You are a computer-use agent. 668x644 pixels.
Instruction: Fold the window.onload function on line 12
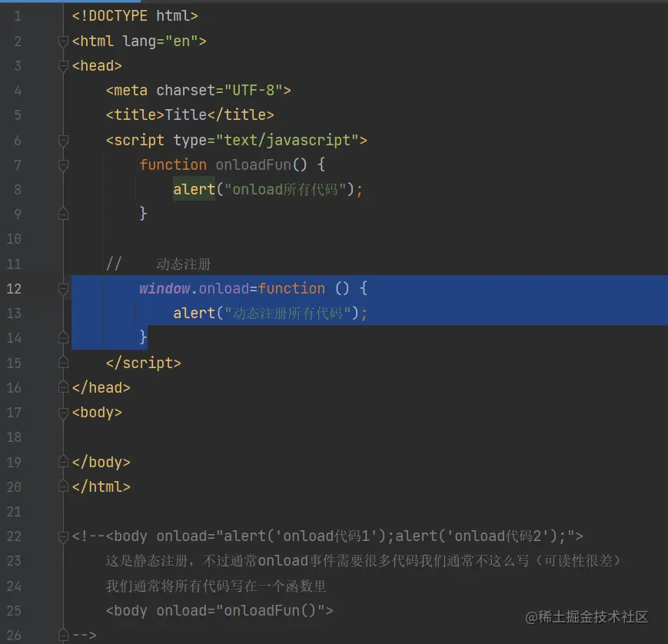coord(63,289)
